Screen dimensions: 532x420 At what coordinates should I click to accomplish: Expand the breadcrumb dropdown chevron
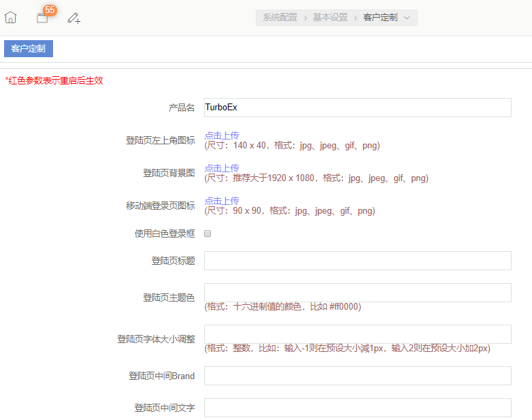[407, 18]
